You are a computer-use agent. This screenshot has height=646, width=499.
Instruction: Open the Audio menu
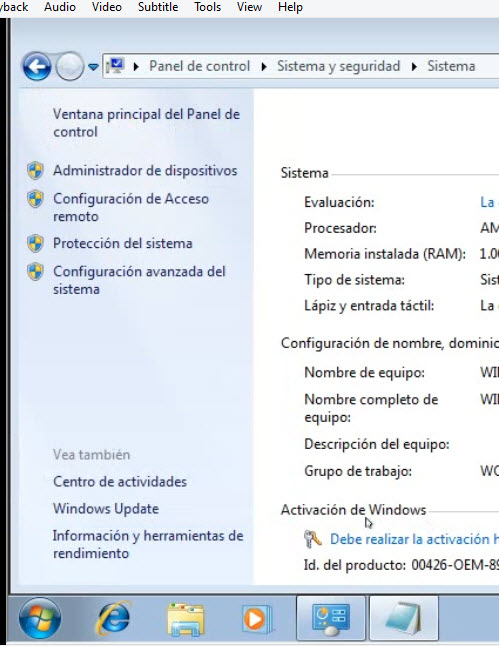point(60,7)
